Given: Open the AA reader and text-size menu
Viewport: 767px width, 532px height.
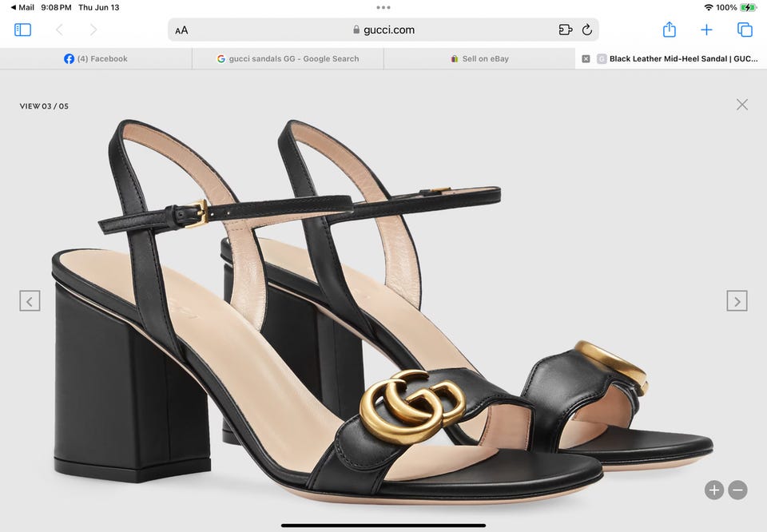Looking at the screenshot, I should click(181, 30).
